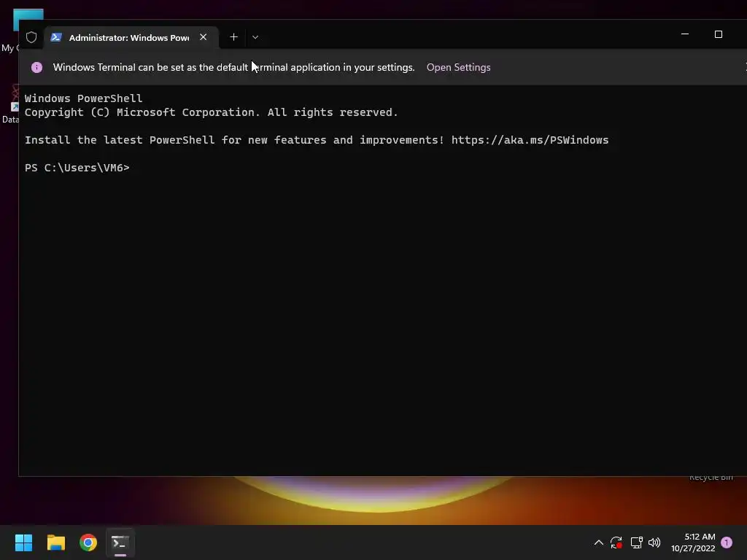The width and height of the screenshot is (747, 560).
Task: Click the PowerShell icon on the tab
Action: click(x=56, y=37)
